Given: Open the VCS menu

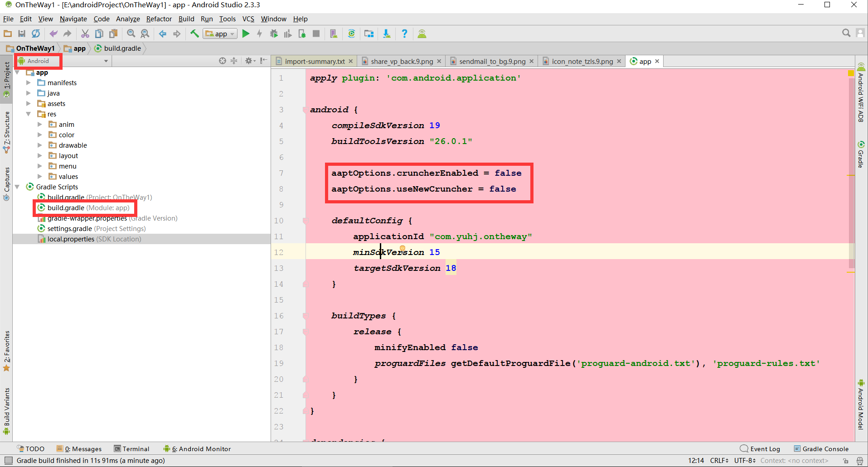Looking at the screenshot, I should click(248, 19).
